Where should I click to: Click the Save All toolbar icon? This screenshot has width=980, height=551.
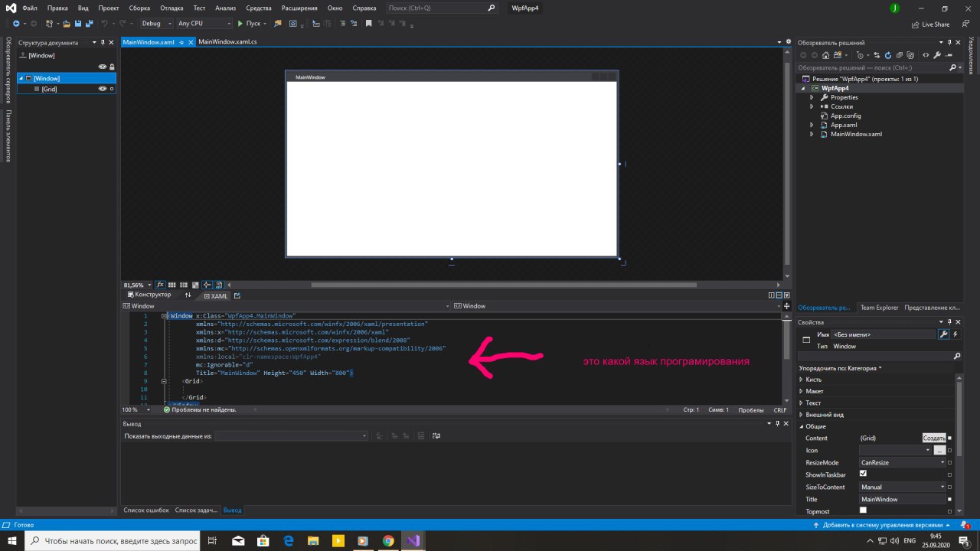(88, 24)
